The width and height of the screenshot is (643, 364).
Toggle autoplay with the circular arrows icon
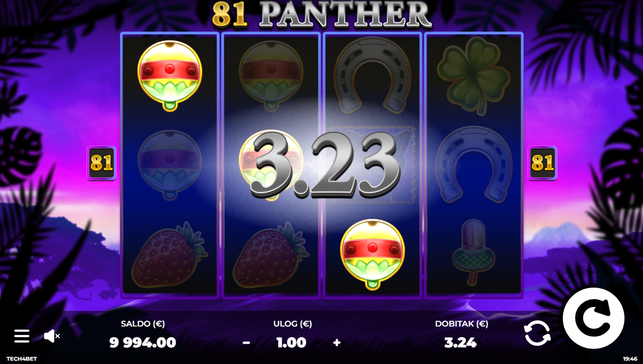[537, 333]
